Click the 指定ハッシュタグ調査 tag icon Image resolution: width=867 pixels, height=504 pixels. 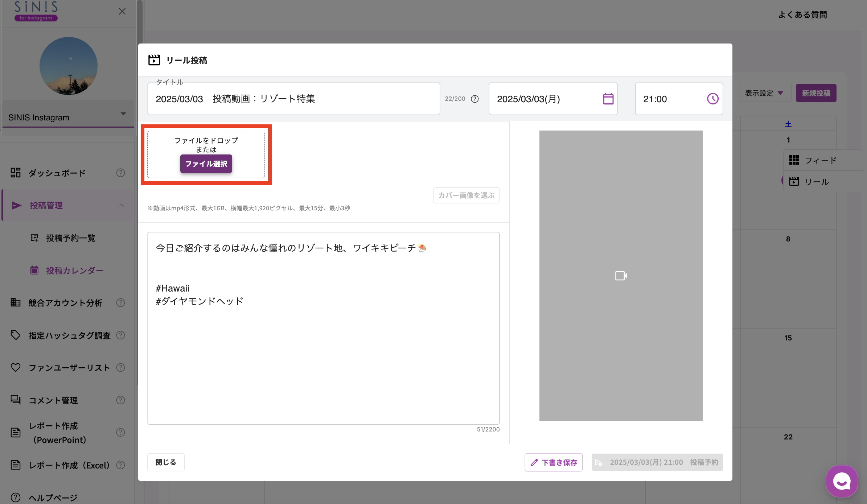pyautogui.click(x=15, y=335)
